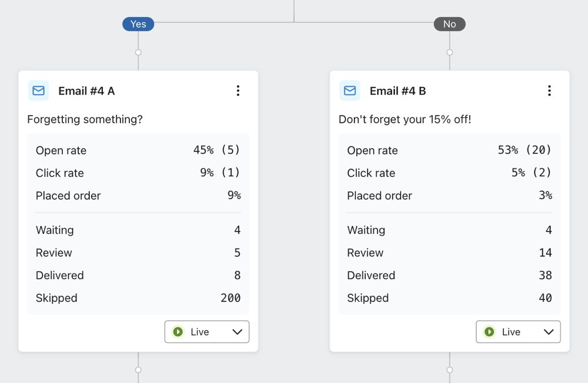
Task: Click the connector node above Email #4 A
Action: [138, 52]
